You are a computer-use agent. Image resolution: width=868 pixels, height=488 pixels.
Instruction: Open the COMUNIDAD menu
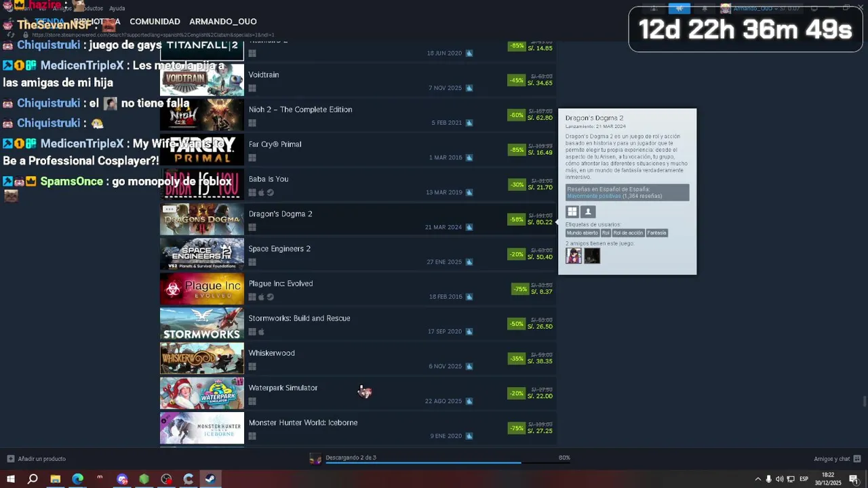tap(155, 22)
